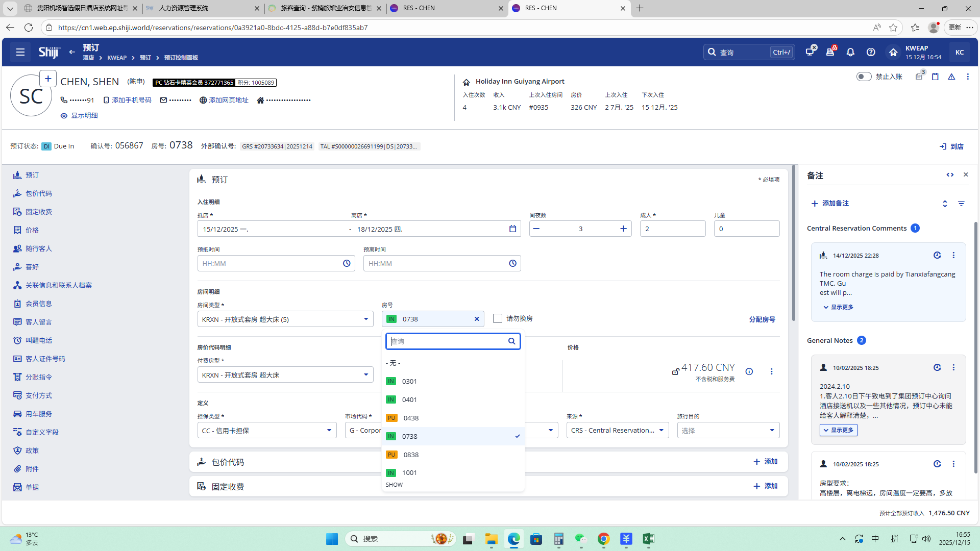
Task: Open the alerts warning triangle icon
Action: 951,77
